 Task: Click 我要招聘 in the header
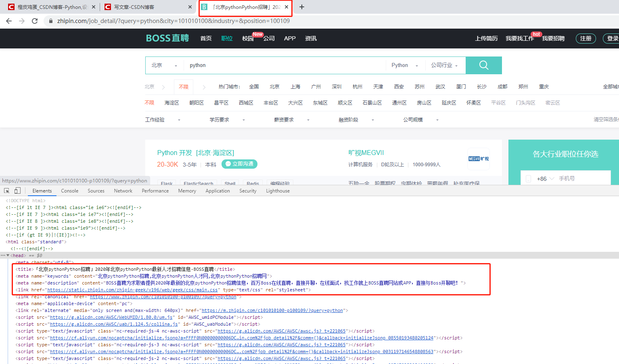pyautogui.click(x=553, y=38)
